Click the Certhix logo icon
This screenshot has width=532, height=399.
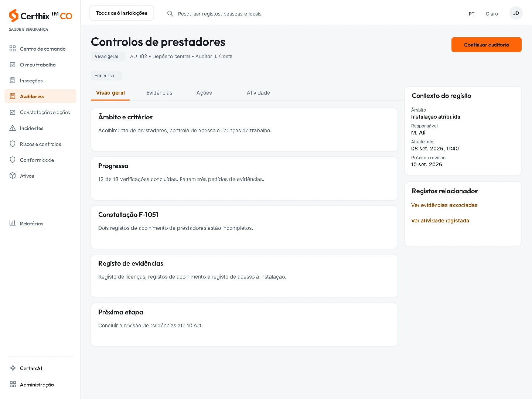(14, 16)
